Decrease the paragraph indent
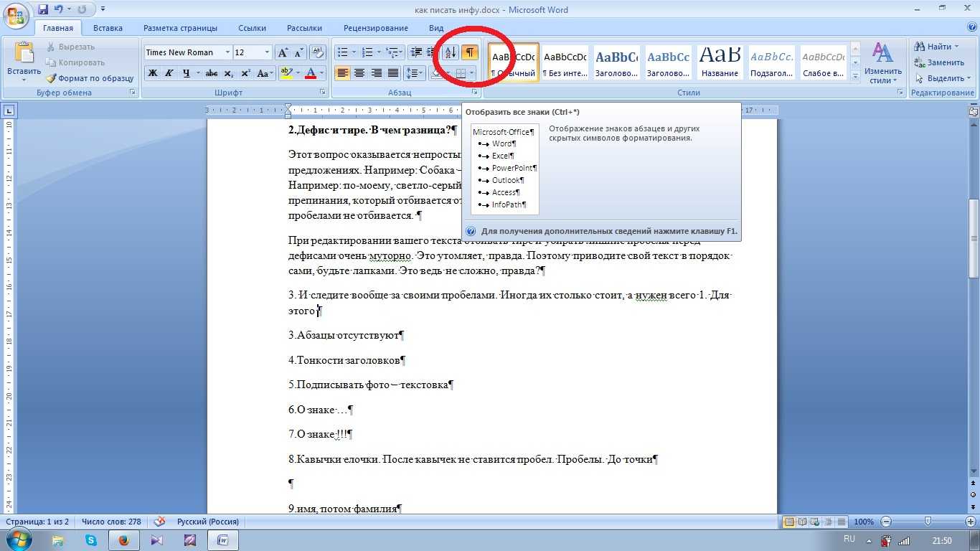 coord(416,52)
